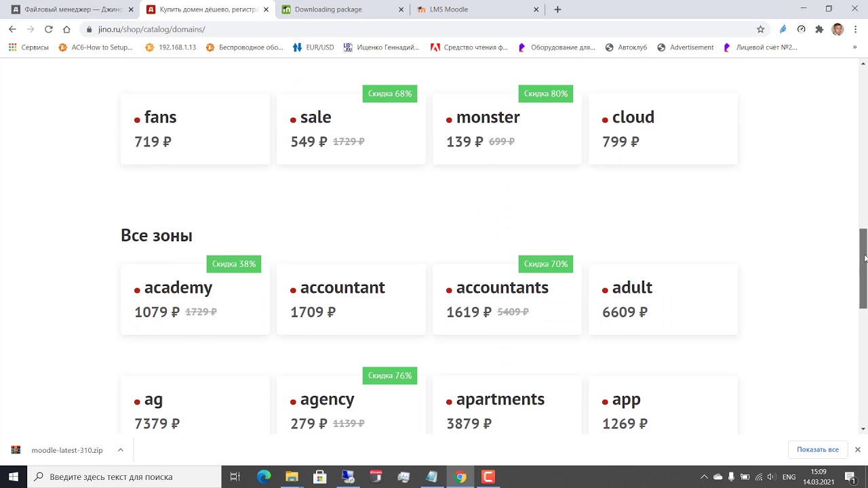Open the volume control in the system tray

pyautogui.click(x=771, y=476)
